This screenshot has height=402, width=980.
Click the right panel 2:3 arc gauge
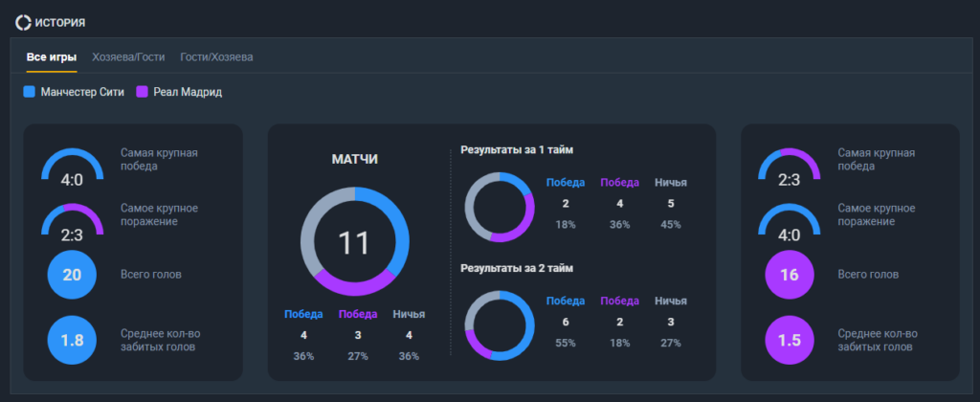pos(790,167)
